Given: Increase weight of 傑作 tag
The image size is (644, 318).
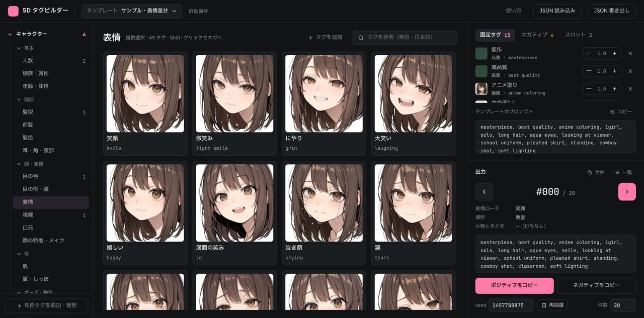Looking at the screenshot, I should pyautogui.click(x=614, y=54).
